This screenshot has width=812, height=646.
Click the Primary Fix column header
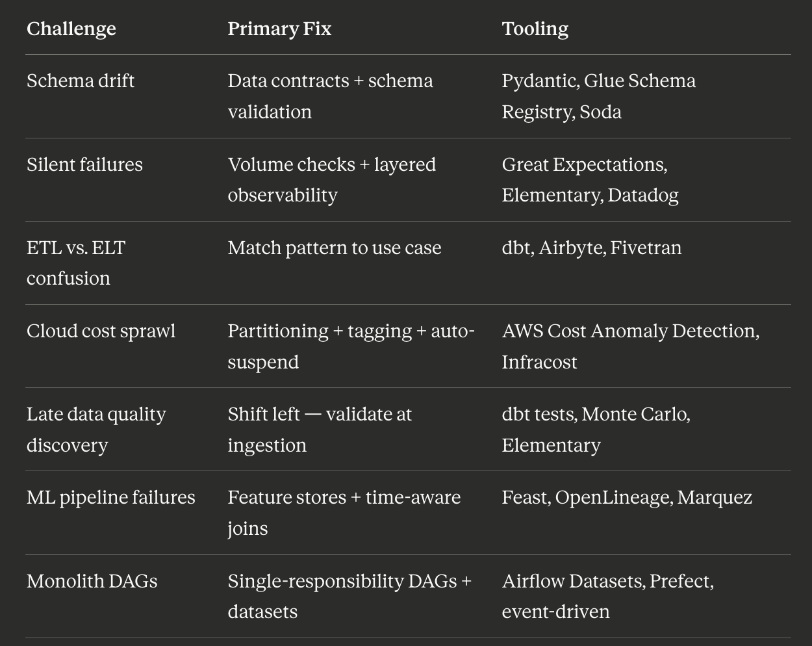pyautogui.click(x=279, y=29)
